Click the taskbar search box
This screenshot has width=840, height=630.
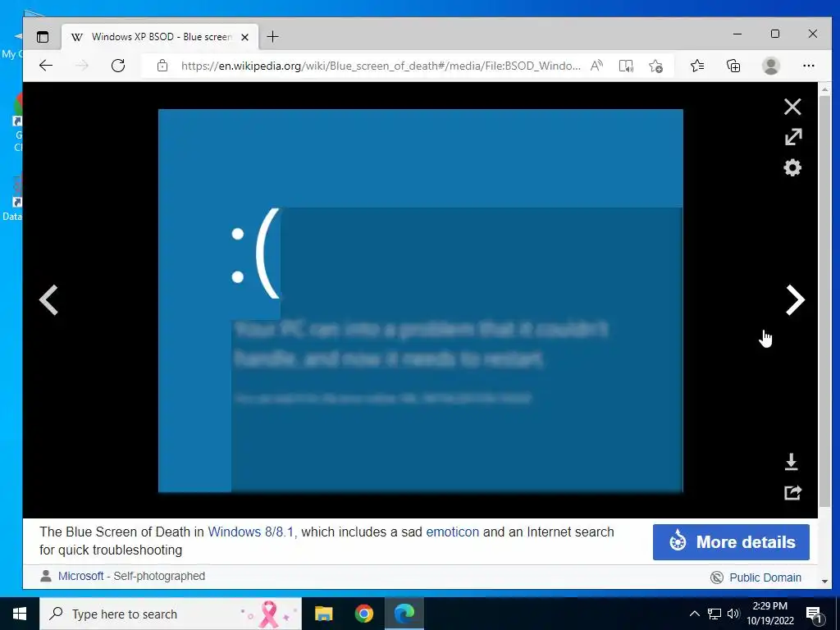(x=171, y=614)
